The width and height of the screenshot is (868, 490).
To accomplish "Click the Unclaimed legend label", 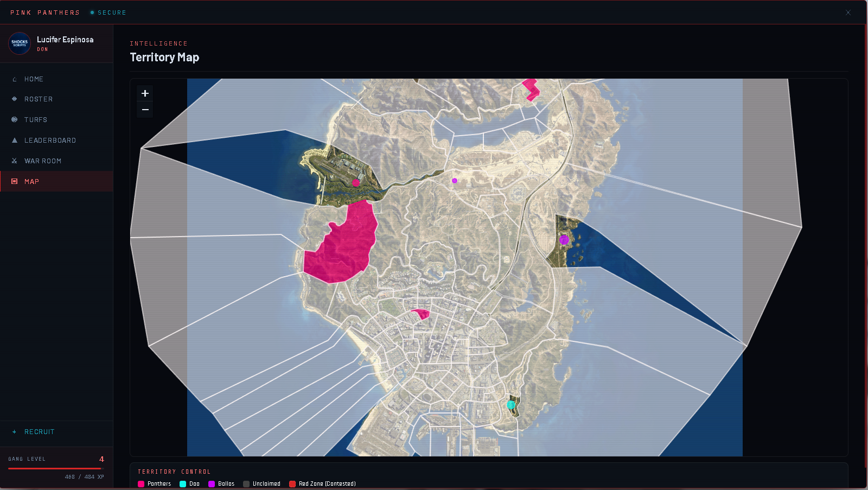I will (266, 484).
